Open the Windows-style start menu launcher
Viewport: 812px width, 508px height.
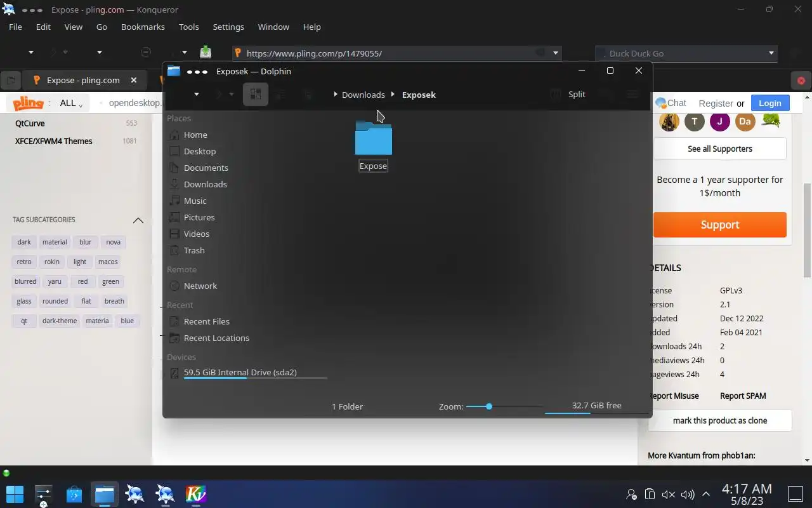click(x=15, y=494)
